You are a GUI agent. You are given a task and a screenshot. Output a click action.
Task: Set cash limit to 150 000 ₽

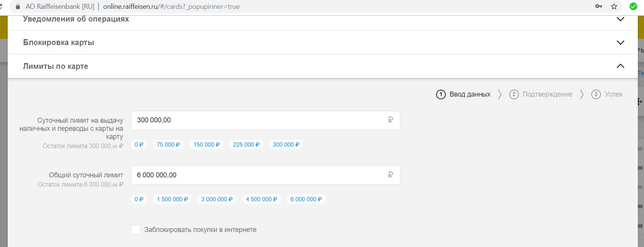point(206,145)
